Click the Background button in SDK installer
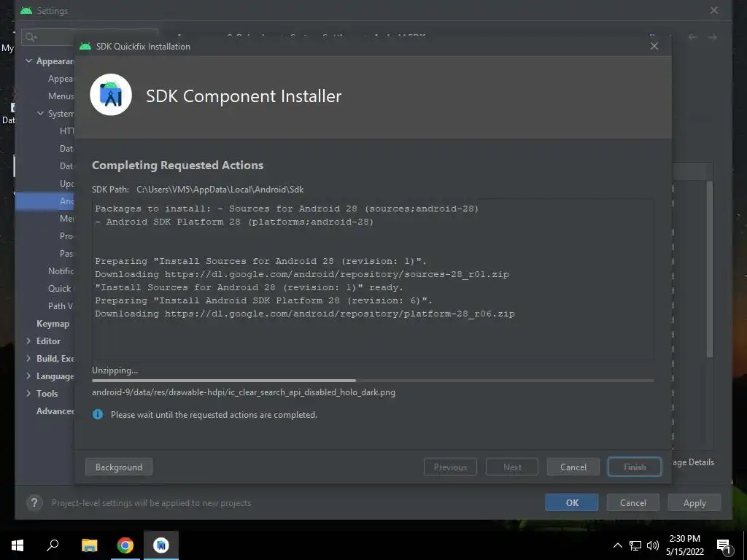 119,467
